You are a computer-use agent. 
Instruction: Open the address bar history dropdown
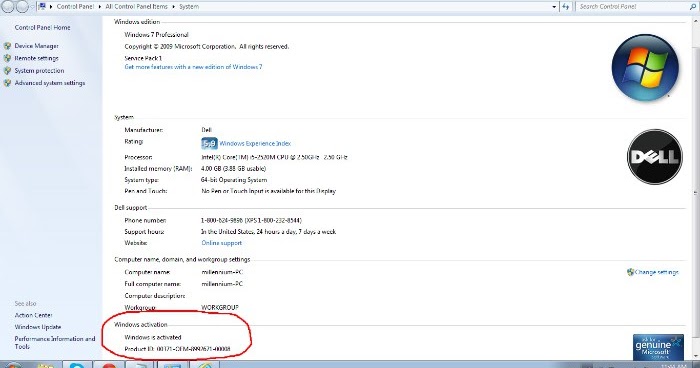click(x=554, y=7)
